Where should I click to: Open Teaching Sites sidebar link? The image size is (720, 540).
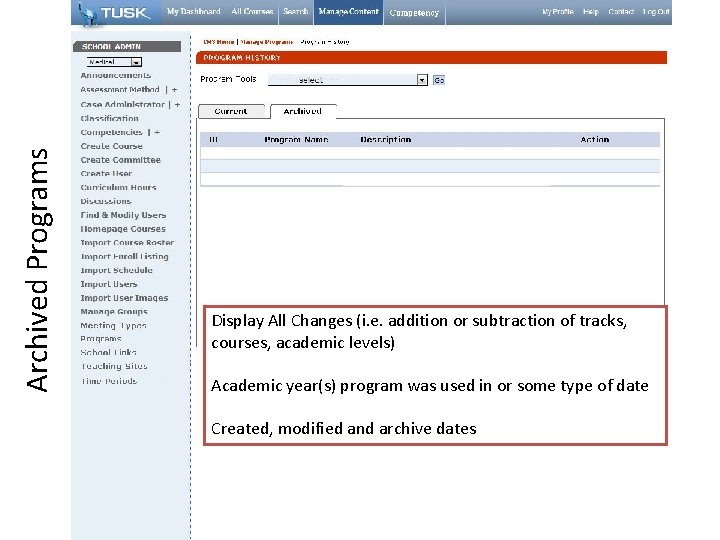click(x=114, y=366)
